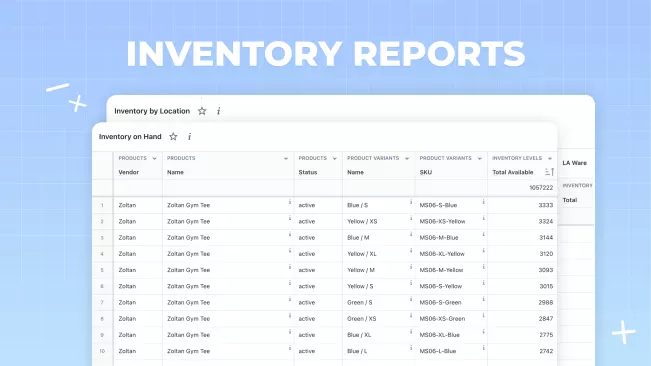This screenshot has height=366, width=651.
Task: Open dropdown on Product Variants SKU column
Action: pos(480,159)
